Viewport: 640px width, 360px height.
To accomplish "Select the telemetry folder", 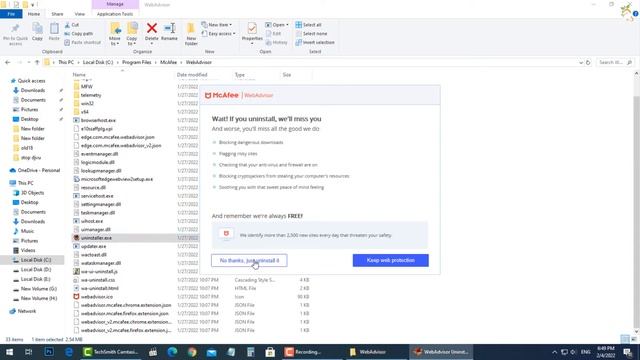I will tap(91, 95).
